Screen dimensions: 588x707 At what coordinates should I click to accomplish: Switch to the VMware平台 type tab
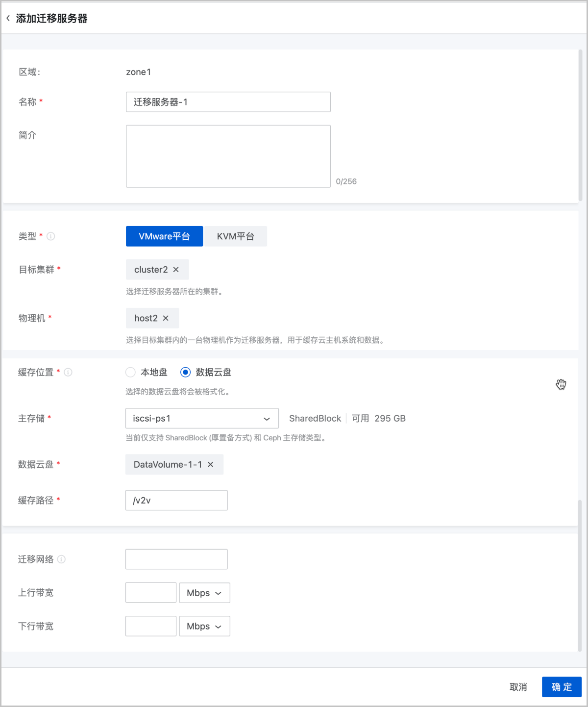164,236
